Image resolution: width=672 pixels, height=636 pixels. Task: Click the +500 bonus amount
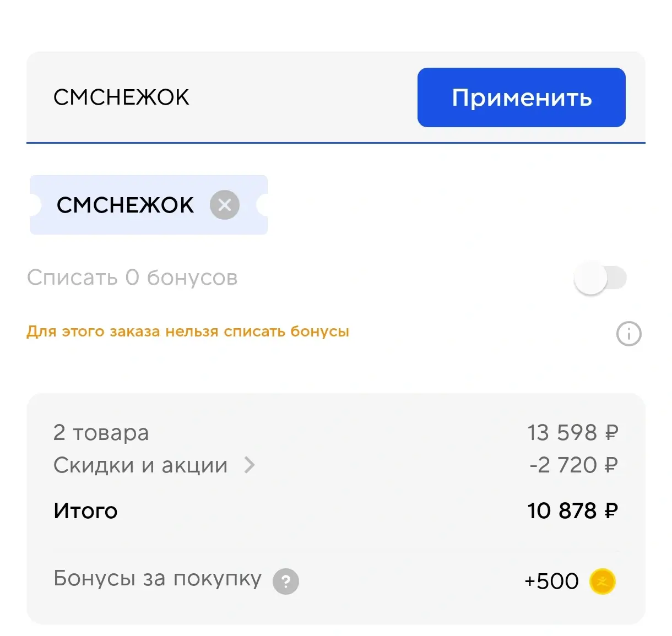(x=551, y=581)
